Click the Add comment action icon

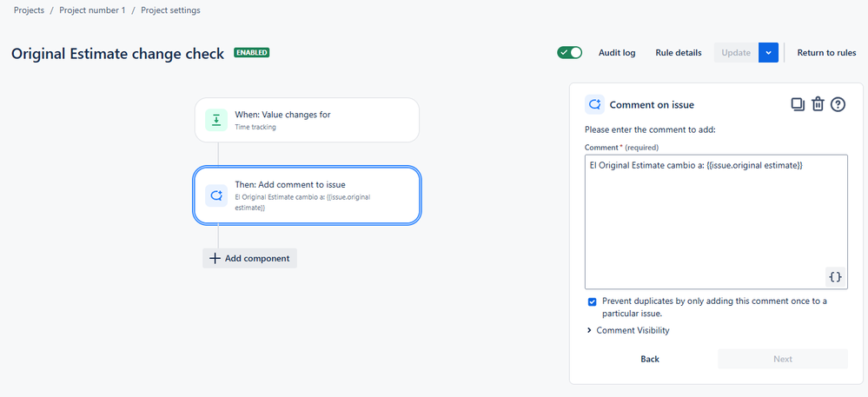pos(216,195)
